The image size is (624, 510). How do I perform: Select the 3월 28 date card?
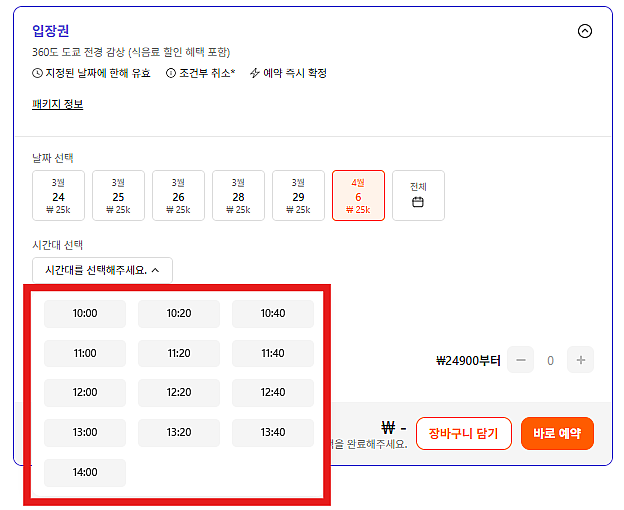[238, 195]
